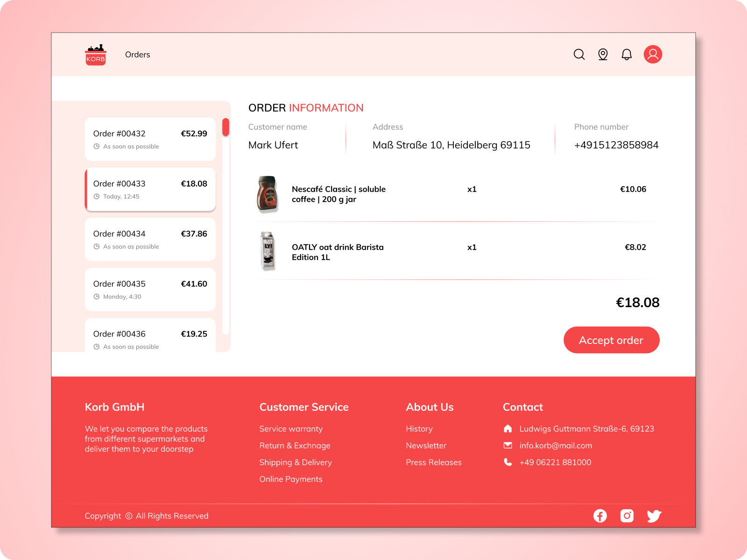The width and height of the screenshot is (747, 560).
Task: Open the Press Releases link
Action: tap(434, 462)
